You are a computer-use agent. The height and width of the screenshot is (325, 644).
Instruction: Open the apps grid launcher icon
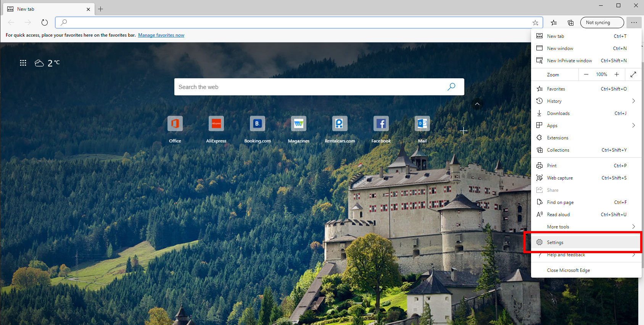tap(23, 63)
